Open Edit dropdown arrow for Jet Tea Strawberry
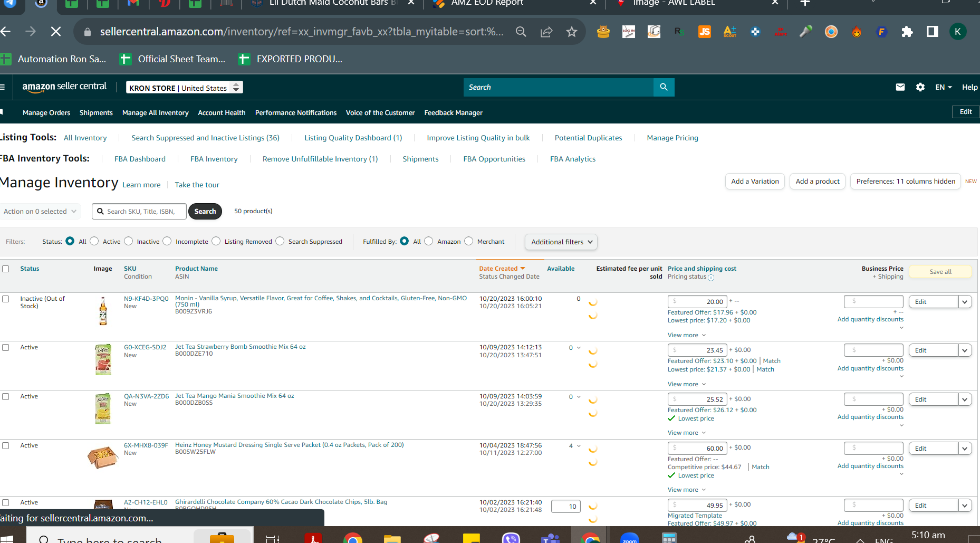Image resolution: width=980 pixels, height=543 pixels. pyautogui.click(x=965, y=350)
